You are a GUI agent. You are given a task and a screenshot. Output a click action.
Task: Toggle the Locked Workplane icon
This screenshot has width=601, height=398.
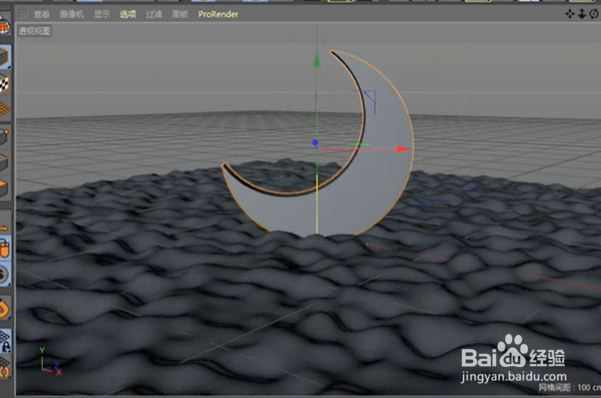(5, 341)
